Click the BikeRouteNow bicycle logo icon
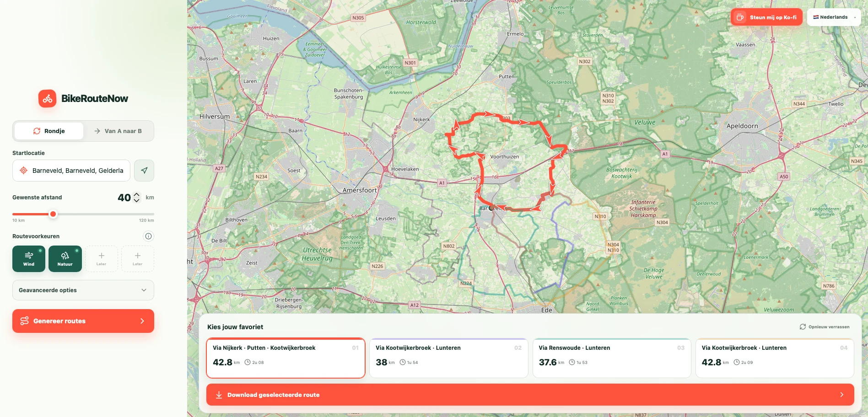868x417 pixels. click(48, 98)
